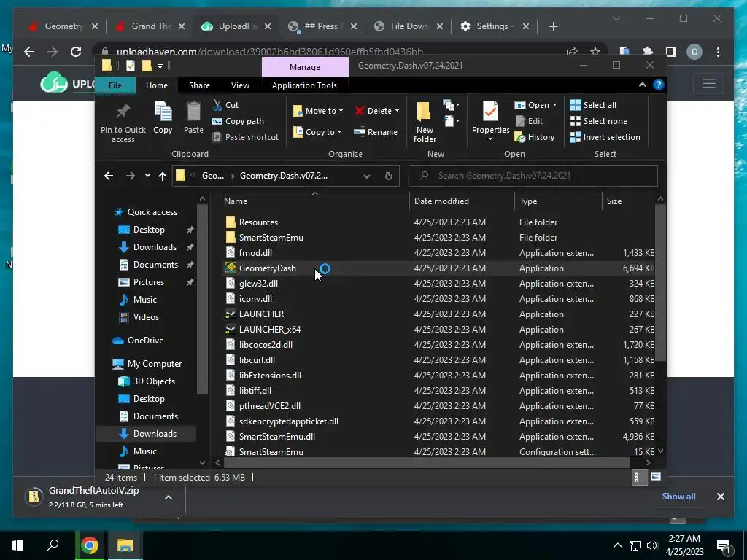Viewport: 747px width, 560px height.
Task: Close the downloads bar
Action: [720, 497]
